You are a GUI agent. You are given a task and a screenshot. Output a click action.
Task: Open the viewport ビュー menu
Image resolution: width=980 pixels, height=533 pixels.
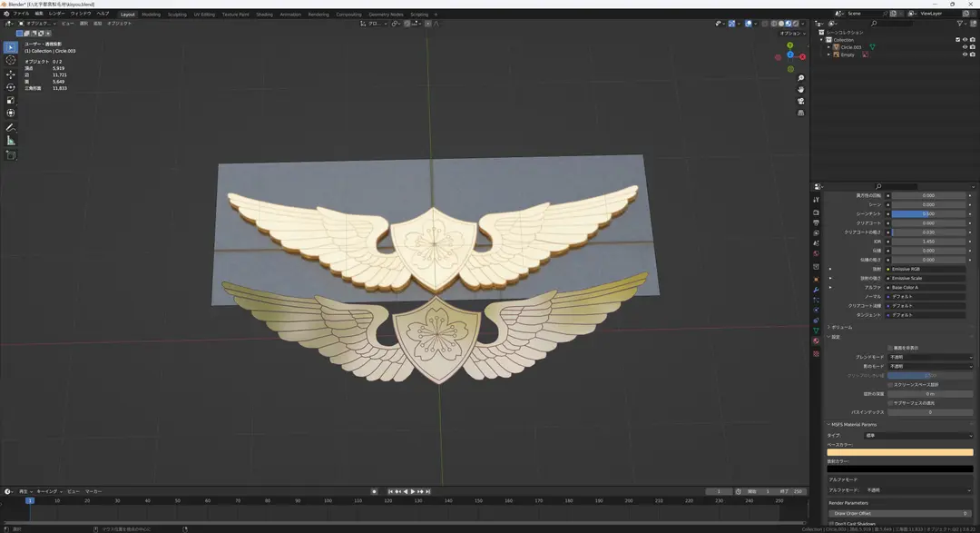point(67,24)
